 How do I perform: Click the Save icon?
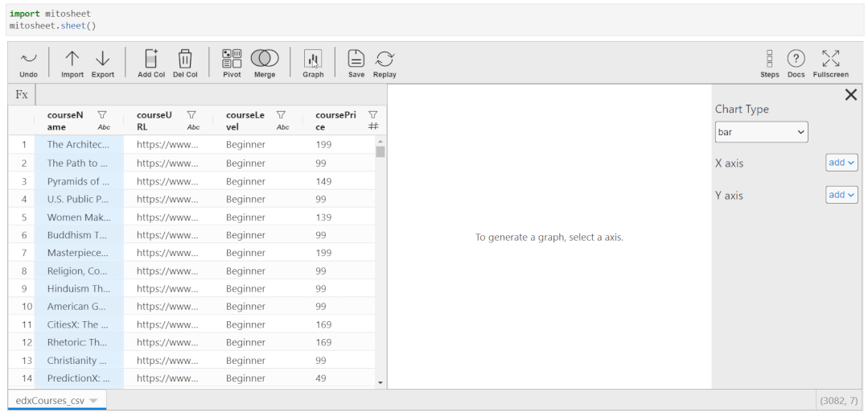[356, 63]
